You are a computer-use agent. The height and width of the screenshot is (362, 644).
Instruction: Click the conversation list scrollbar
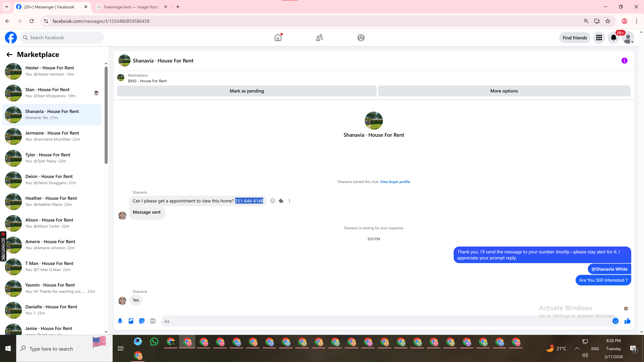click(106, 115)
